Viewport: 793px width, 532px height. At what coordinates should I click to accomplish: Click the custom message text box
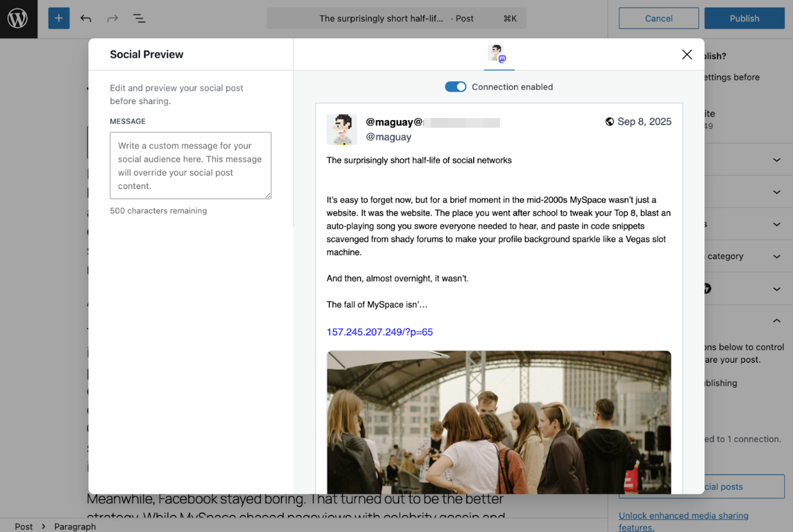coord(190,165)
